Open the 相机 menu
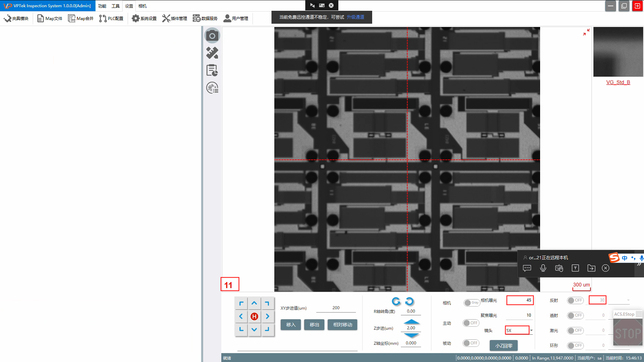 tap(142, 6)
